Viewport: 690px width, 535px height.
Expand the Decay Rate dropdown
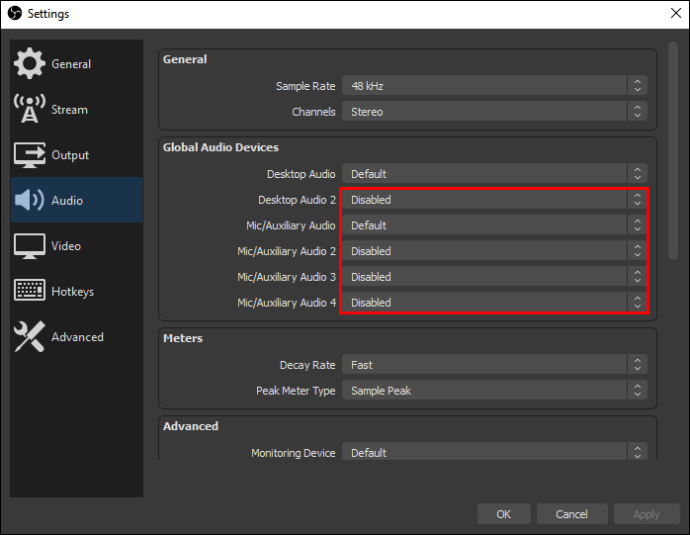[494, 365]
